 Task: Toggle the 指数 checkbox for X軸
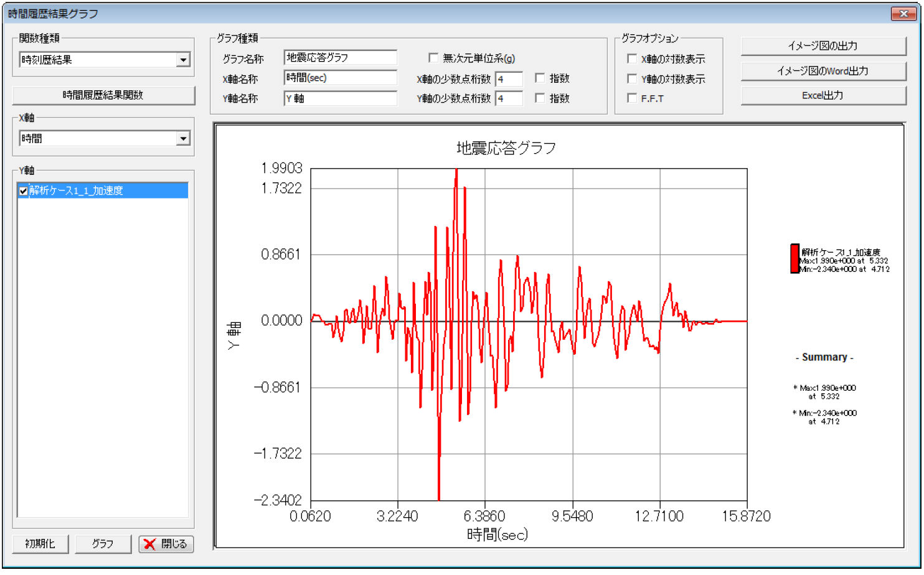pos(540,78)
